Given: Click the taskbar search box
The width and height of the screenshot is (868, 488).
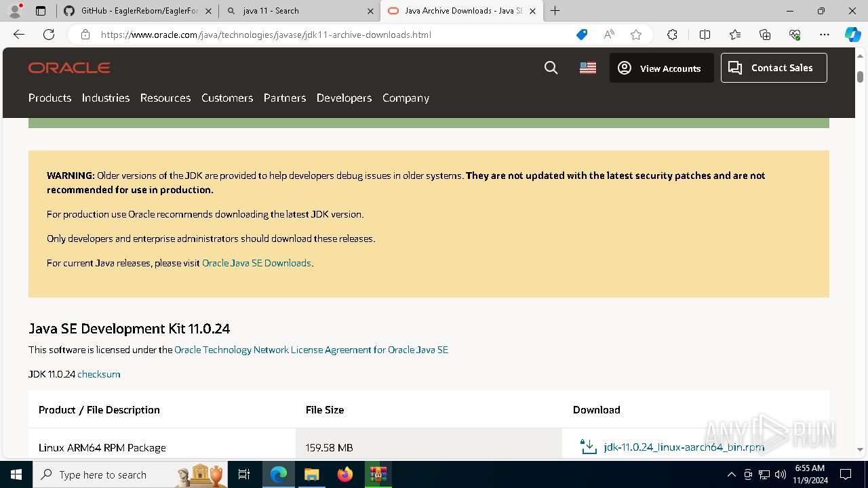Looking at the screenshot, I should pyautogui.click(x=130, y=474).
